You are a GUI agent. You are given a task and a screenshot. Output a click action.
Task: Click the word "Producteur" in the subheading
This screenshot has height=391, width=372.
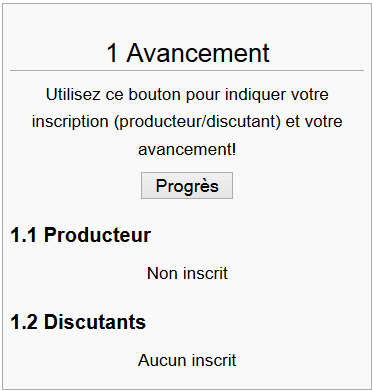pyautogui.click(x=97, y=235)
